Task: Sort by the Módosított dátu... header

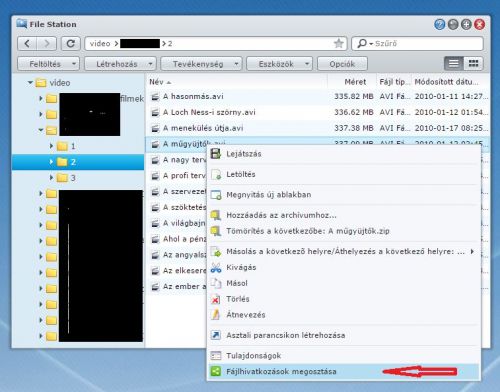Action: (450, 82)
